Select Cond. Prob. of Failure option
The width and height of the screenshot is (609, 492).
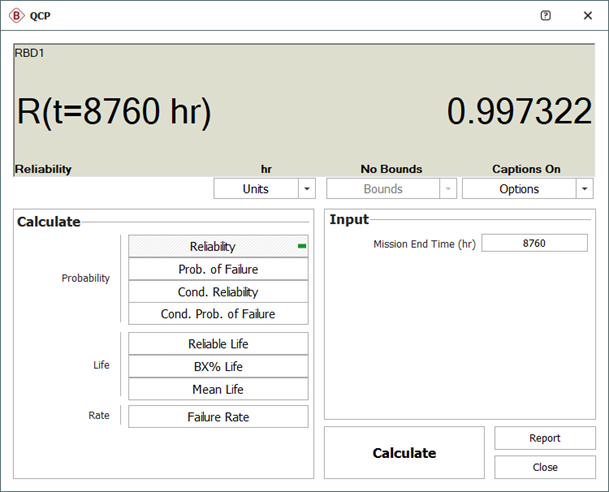pyautogui.click(x=218, y=314)
